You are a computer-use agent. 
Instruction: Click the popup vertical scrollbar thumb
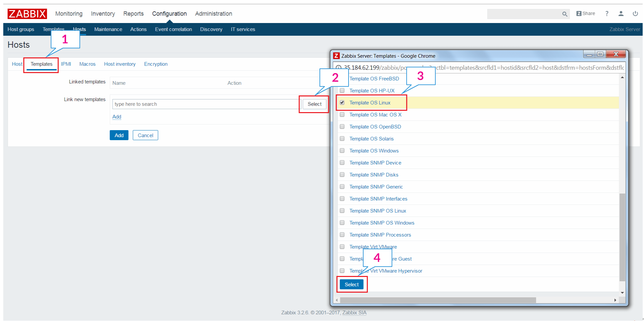click(x=622, y=237)
